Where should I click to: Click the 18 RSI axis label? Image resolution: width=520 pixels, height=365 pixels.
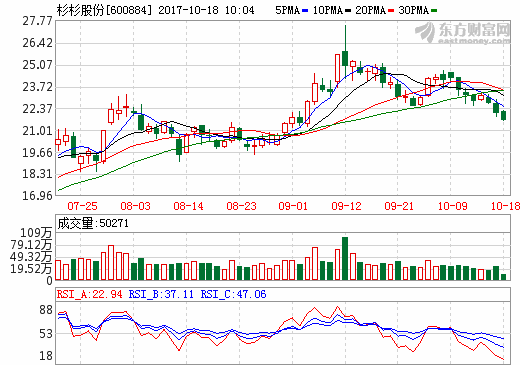46,356
